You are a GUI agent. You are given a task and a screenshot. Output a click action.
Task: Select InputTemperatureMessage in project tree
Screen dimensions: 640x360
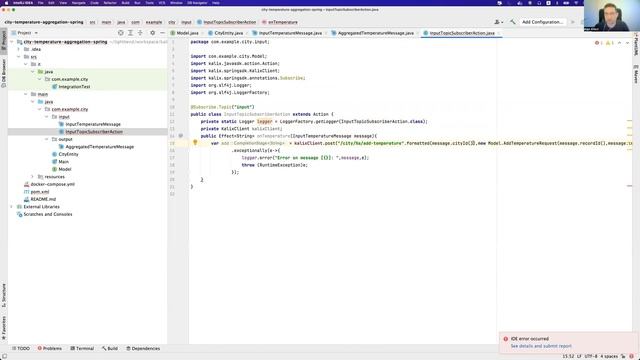(x=93, y=124)
